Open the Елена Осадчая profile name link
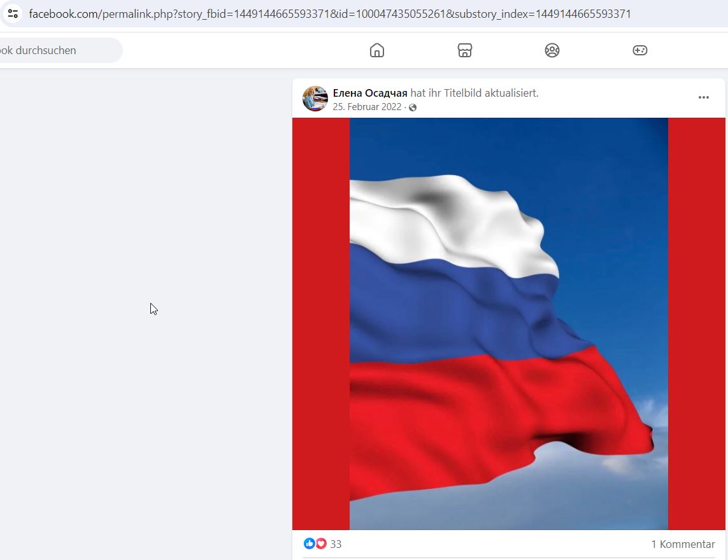Screen dimensions: 728x560 tap(370, 94)
